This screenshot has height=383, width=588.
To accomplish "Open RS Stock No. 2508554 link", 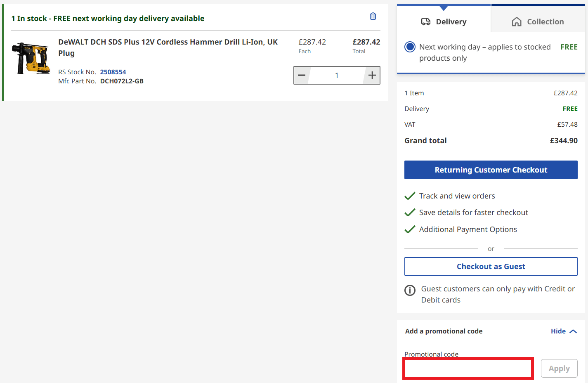I will (113, 72).
